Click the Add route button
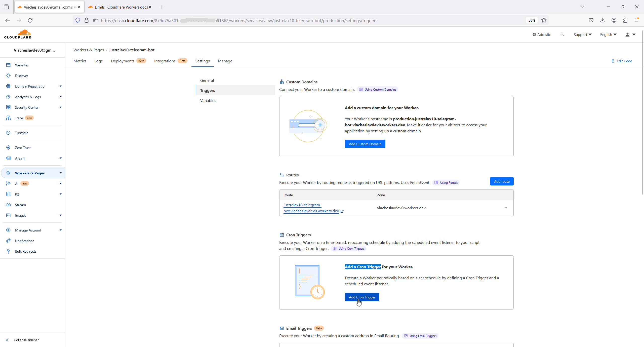Screen dimensions: 644x347 pos(502,181)
